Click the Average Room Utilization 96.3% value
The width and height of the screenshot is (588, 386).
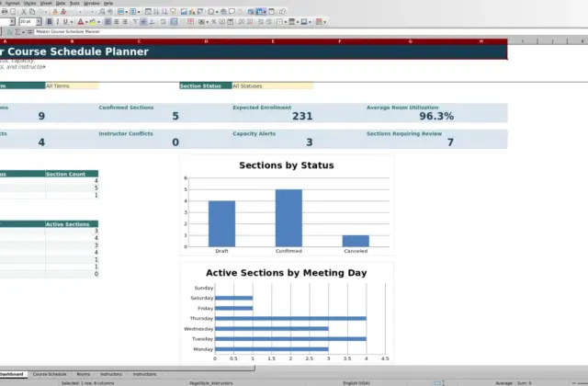point(436,117)
